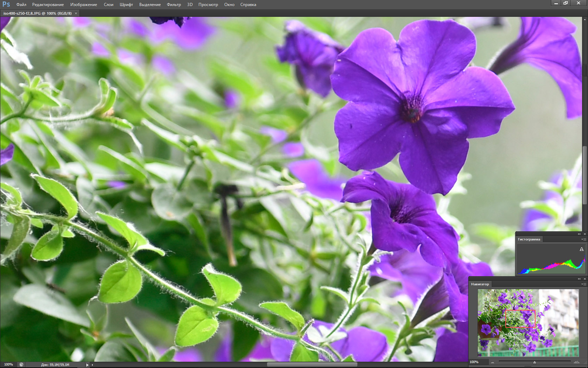
Task: Close the Photoshop application window
Action: point(579,3)
